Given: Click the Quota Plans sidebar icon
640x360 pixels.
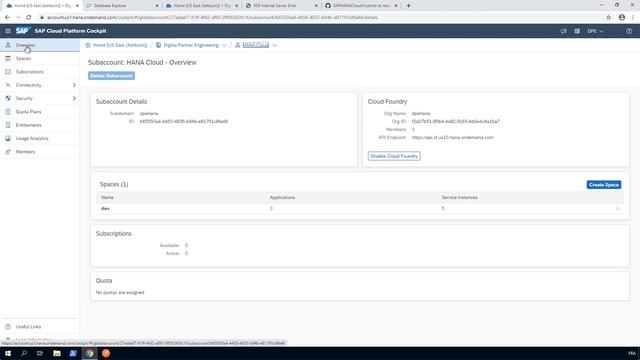Looking at the screenshot, I should pyautogui.click(x=8, y=112).
